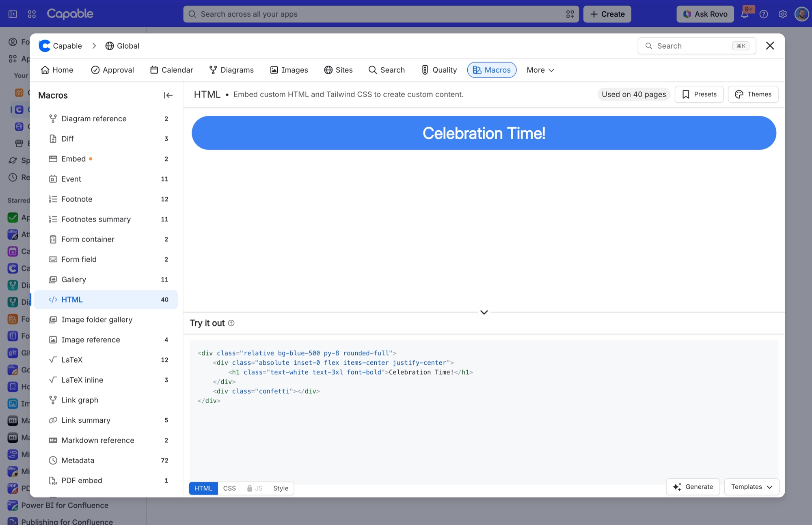Click the Celebration Time! preview banner
Screen dimensions: 812x525
pos(484,133)
